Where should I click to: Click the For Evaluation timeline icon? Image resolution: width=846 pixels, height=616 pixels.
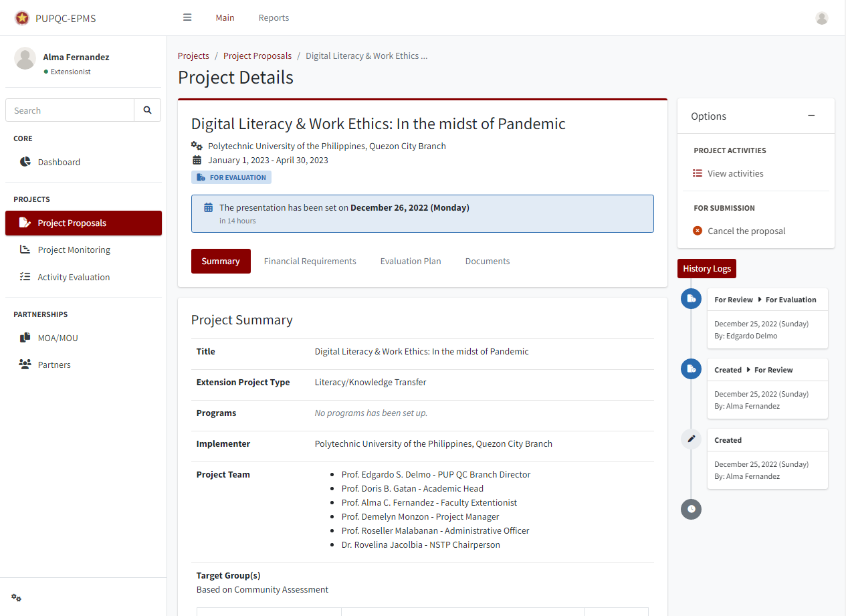click(x=691, y=298)
